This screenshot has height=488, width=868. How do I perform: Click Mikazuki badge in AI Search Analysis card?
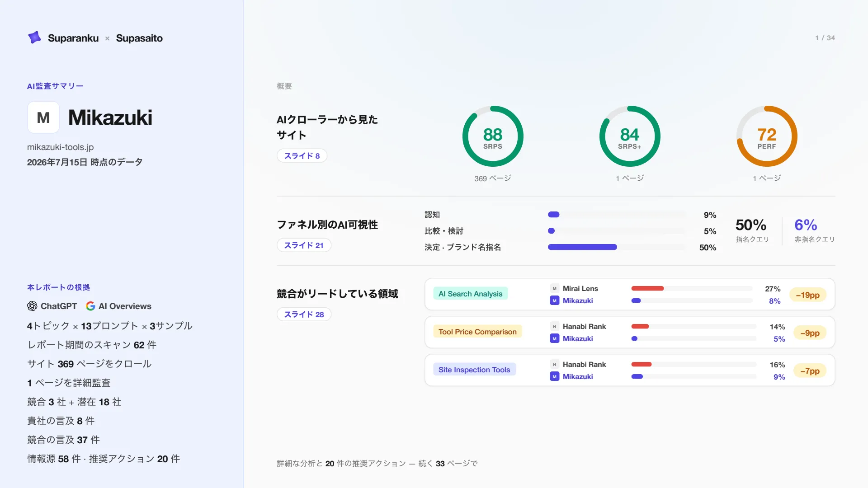pos(554,300)
